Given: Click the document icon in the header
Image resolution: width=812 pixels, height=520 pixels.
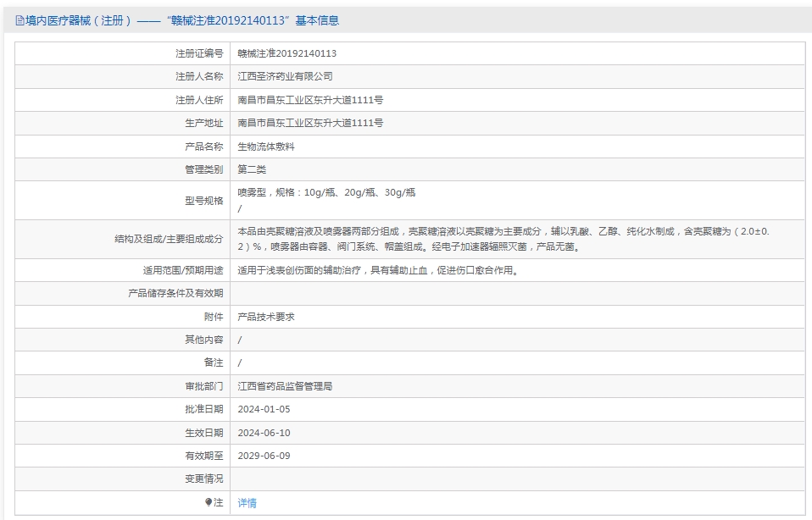Looking at the screenshot, I should tap(19, 20).
